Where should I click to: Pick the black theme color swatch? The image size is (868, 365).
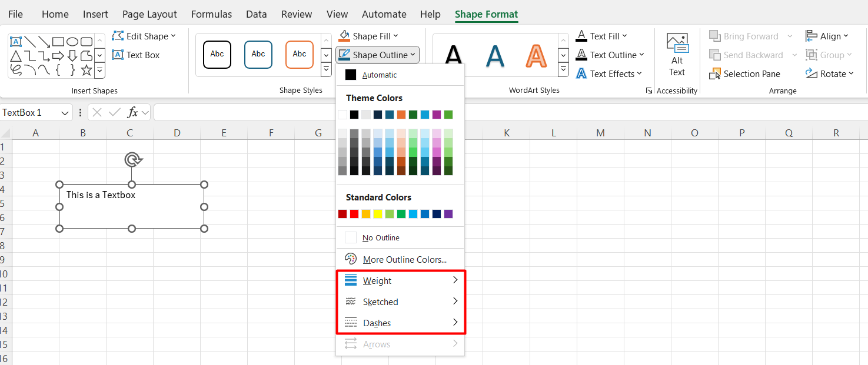354,115
